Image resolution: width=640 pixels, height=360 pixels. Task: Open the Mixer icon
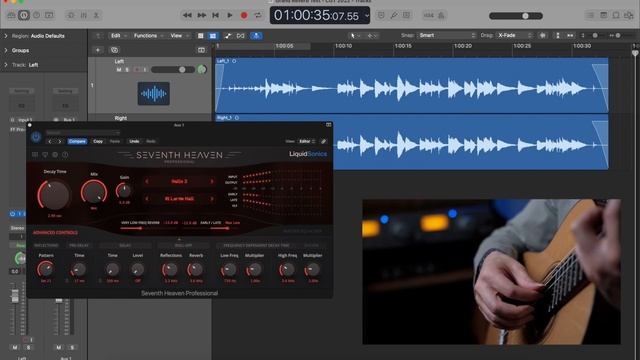click(84, 16)
